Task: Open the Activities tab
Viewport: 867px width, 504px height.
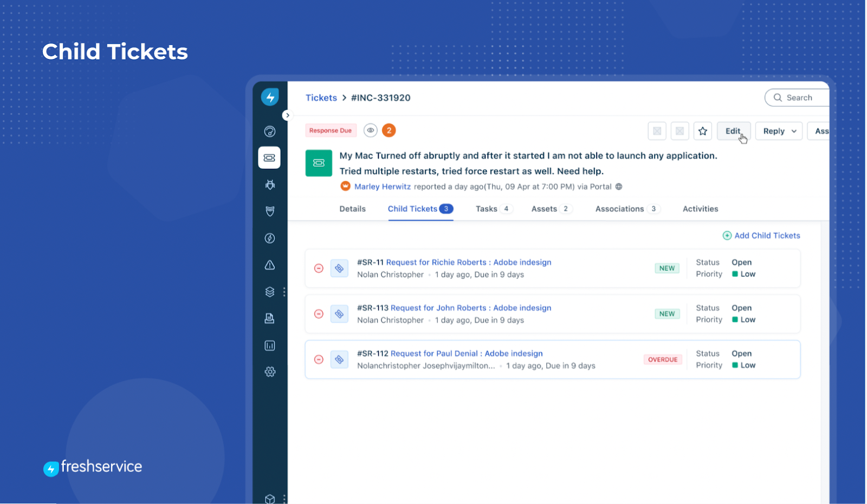Action: coord(701,209)
